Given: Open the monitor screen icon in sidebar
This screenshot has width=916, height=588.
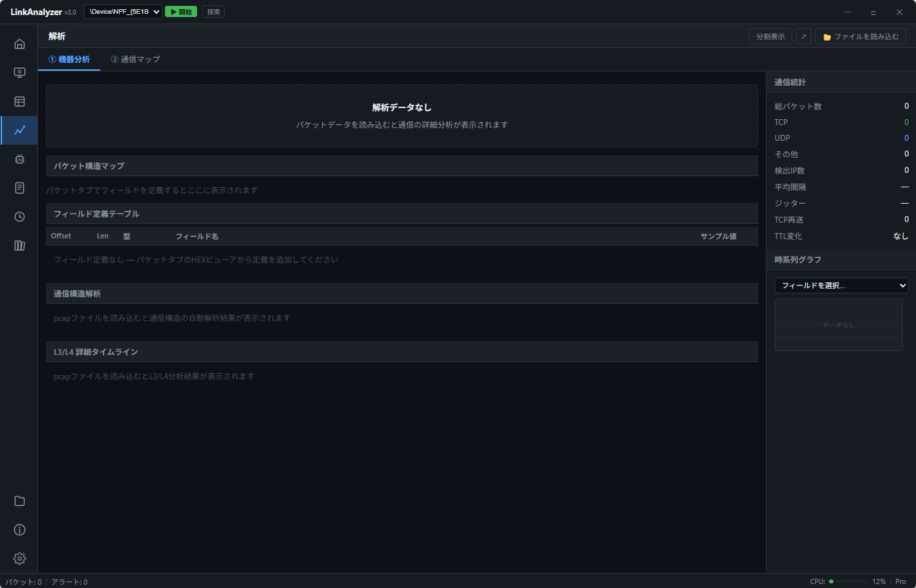Looking at the screenshot, I should coord(20,73).
